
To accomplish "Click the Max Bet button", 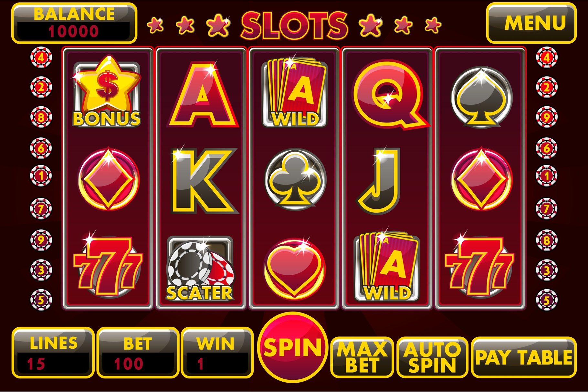I will 362,357.
